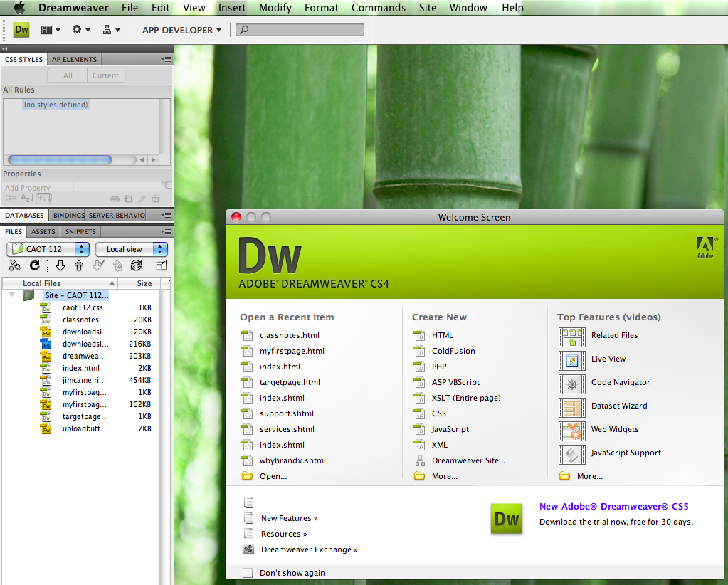Switch to the Server Behaviors tab
728x585 pixels.
[x=117, y=215]
